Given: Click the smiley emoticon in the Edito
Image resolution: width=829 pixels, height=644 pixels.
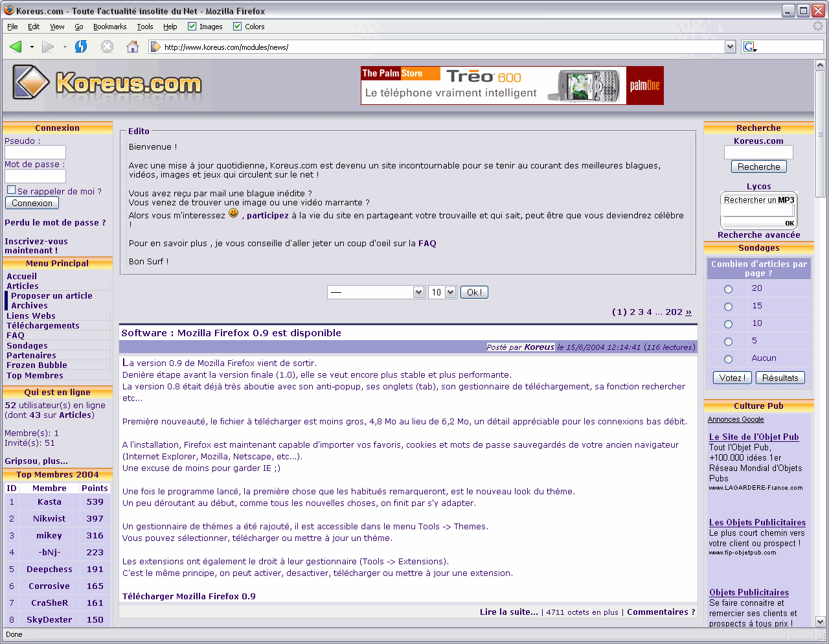Looking at the screenshot, I should pyautogui.click(x=234, y=213).
